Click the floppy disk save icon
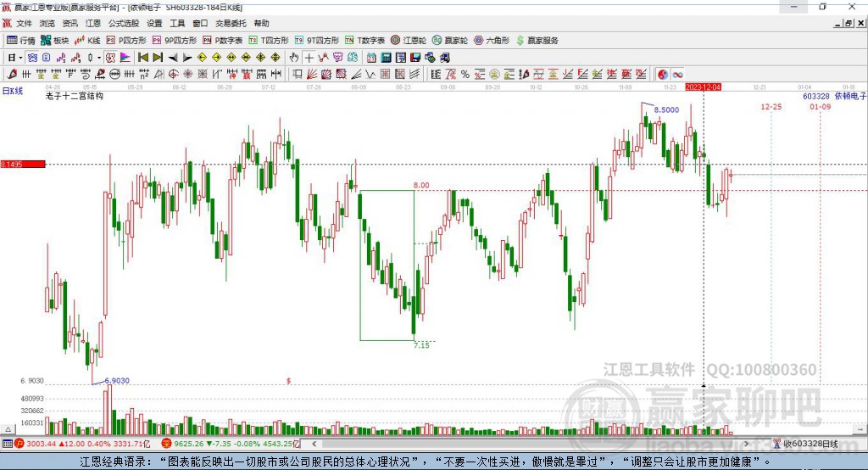This screenshot has width=868, height=470. pyautogui.click(x=415, y=58)
